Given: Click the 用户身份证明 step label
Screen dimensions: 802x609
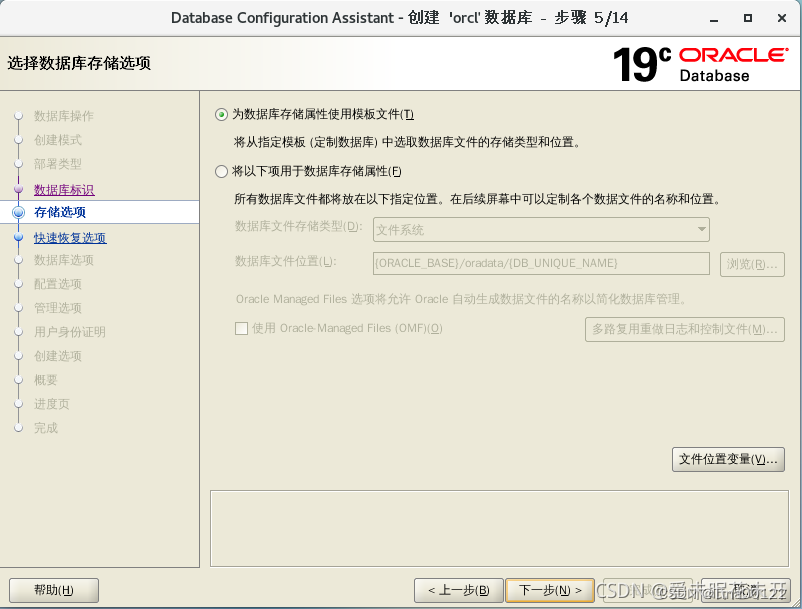Looking at the screenshot, I should coord(70,332).
